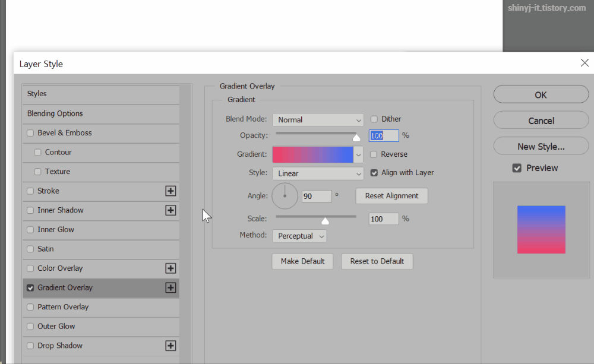
Task: Add another Color Overlay with plus icon
Action: pyautogui.click(x=170, y=268)
